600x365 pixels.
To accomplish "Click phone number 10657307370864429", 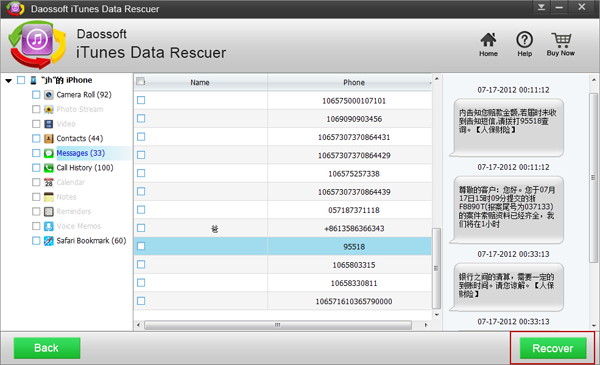I will (x=354, y=155).
